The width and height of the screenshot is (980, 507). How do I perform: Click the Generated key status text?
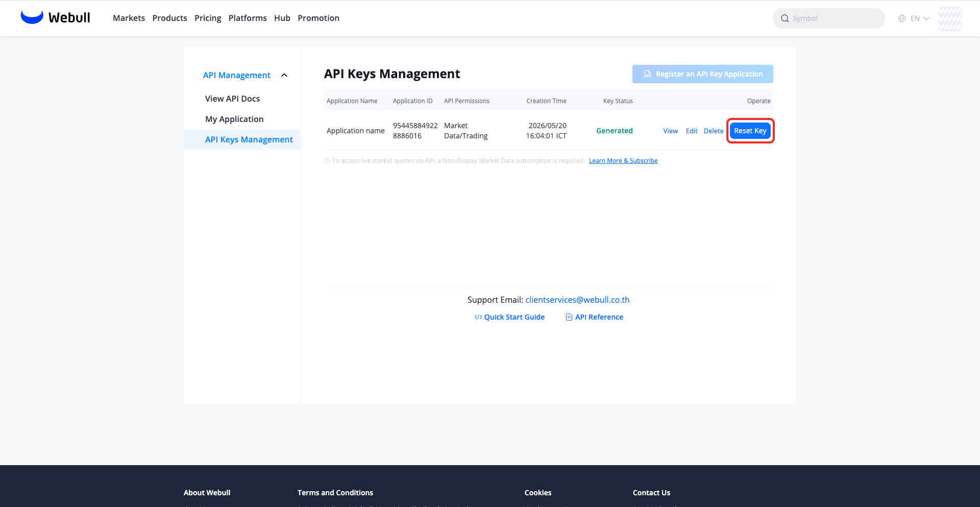(615, 131)
